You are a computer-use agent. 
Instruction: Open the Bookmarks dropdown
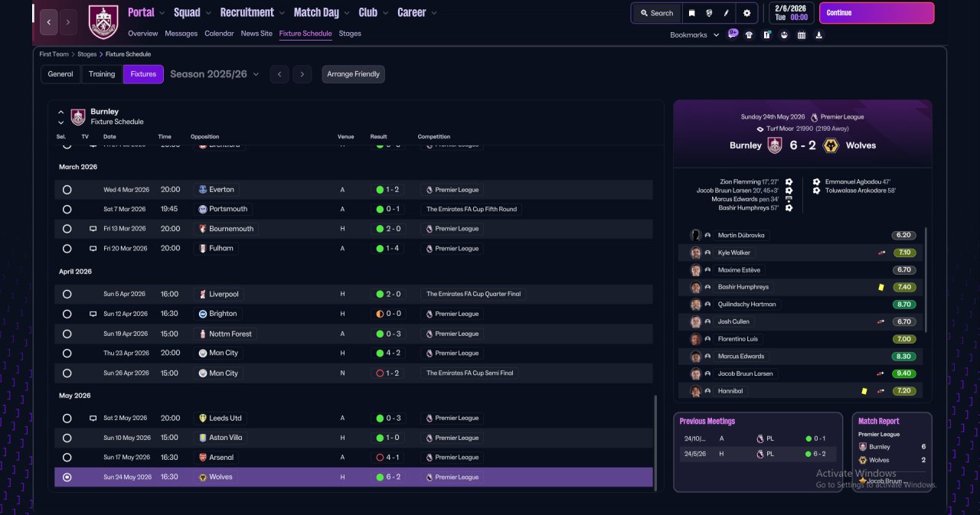tap(694, 35)
